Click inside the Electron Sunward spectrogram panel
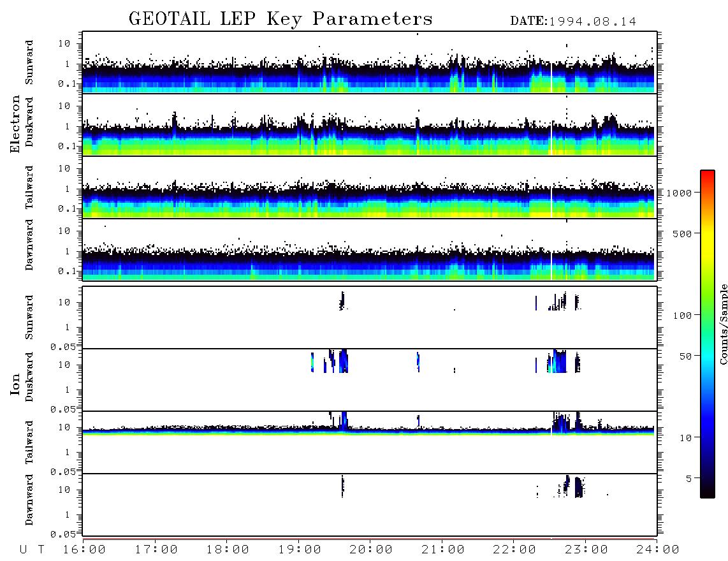 [370, 62]
